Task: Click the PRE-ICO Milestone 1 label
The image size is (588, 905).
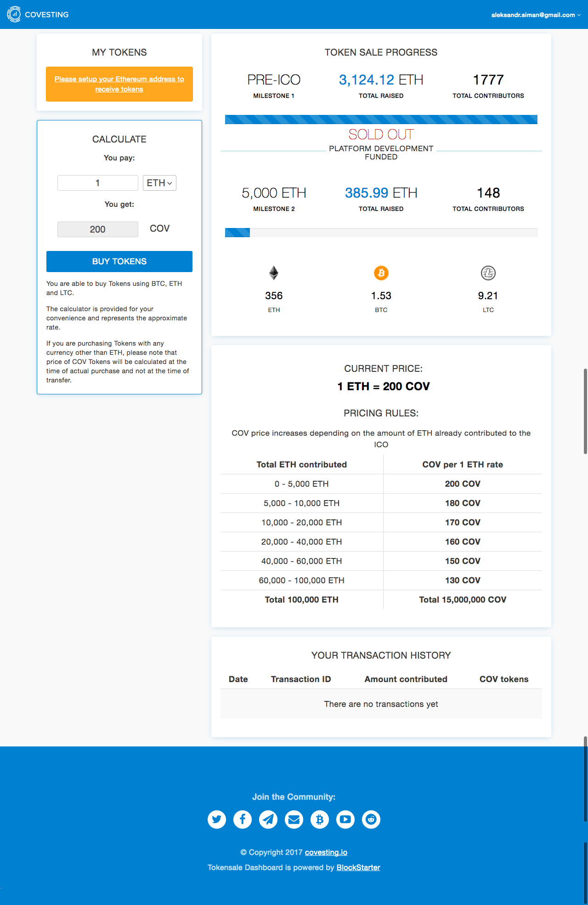Action: (274, 80)
